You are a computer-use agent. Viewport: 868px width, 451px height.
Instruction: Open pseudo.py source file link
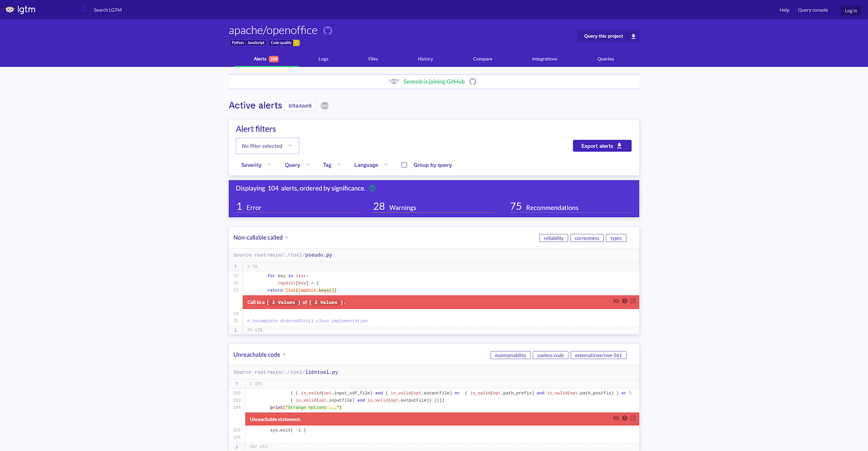coord(319,255)
